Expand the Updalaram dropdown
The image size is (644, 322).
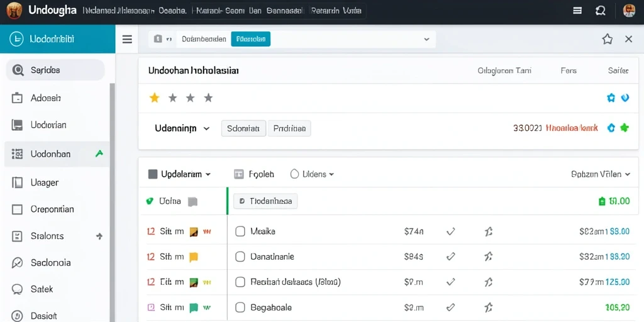179,174
